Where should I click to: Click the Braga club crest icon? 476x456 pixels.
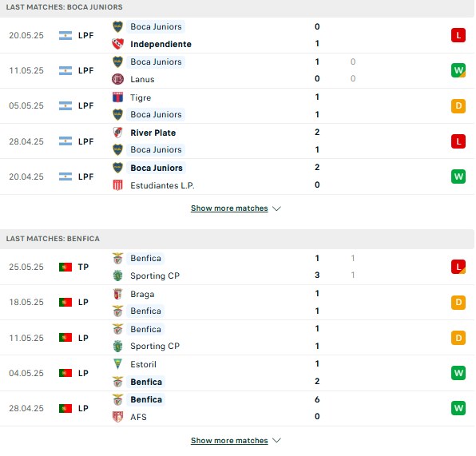point(117,294)
